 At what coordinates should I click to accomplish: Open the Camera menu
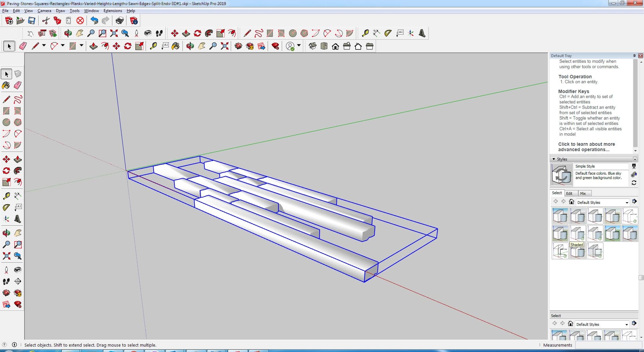coord(44,11)
